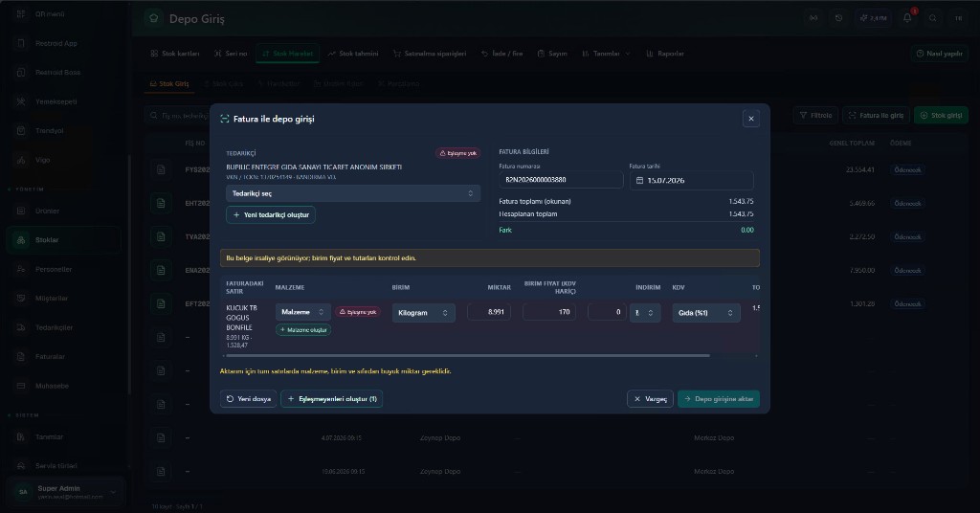Switch to İade / fire tab
This screenshot has width=980, height=513.
(x=501, y=54)
